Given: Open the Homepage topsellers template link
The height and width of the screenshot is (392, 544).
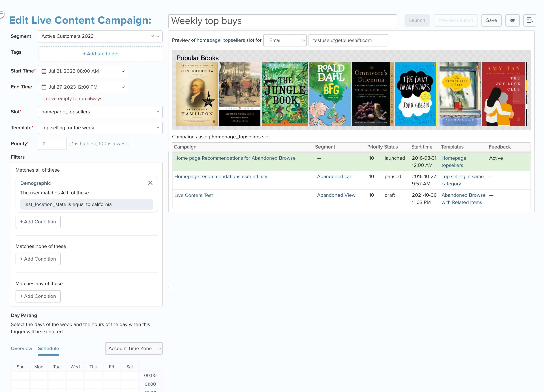Looking at the screenshot, I should coord(454,162).
